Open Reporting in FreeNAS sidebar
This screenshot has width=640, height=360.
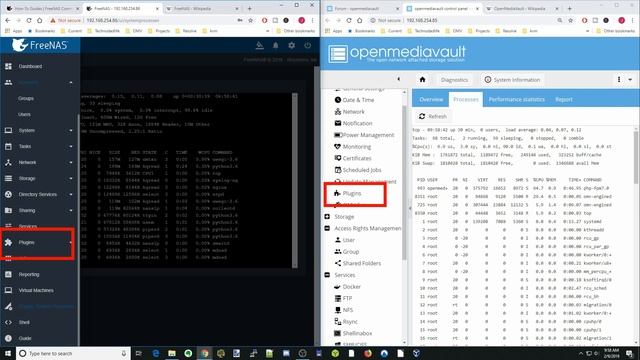coord(29,274)
